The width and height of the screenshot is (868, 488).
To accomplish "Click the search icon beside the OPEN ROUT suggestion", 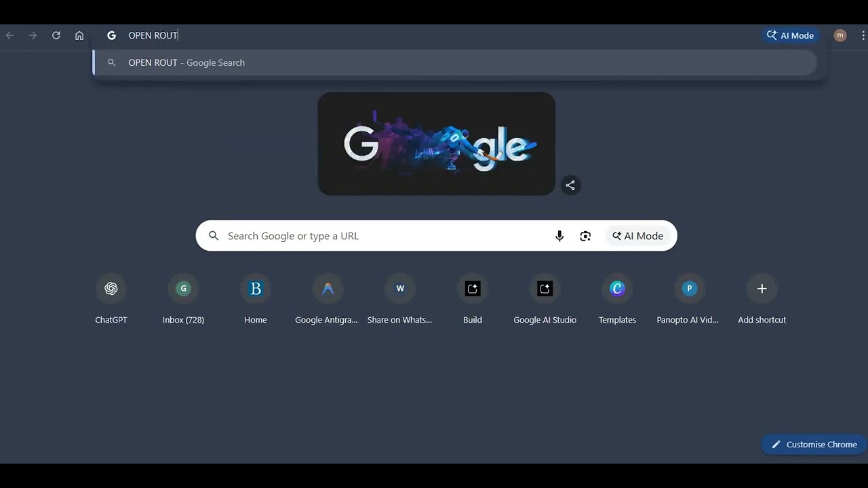I will pyautogui.click(x=112, y=62).
